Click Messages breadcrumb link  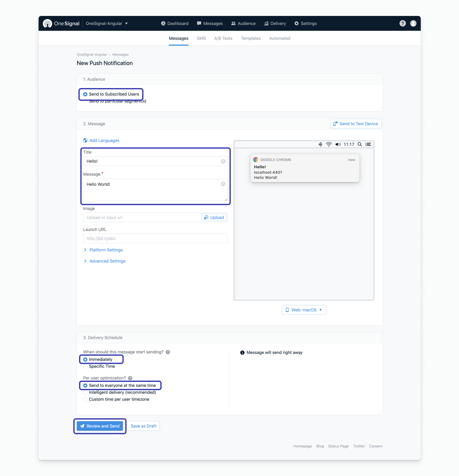[120, 55]
